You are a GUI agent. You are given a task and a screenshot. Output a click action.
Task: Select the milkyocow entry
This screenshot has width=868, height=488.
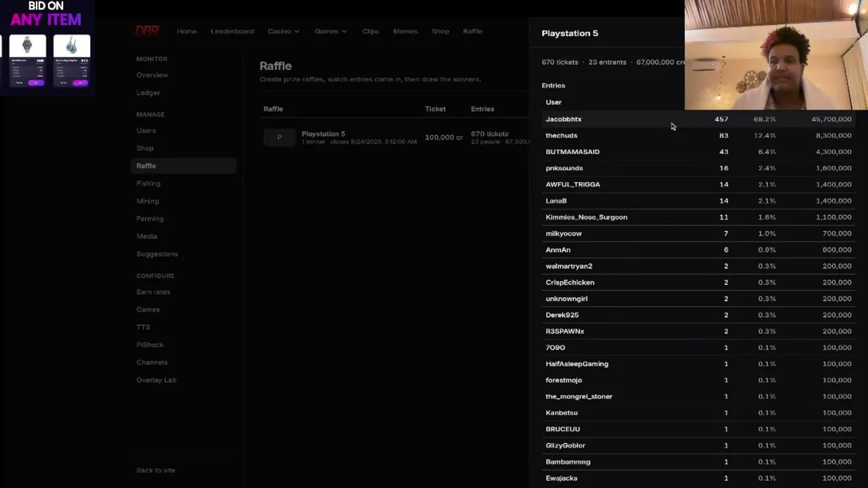point(698,233)
